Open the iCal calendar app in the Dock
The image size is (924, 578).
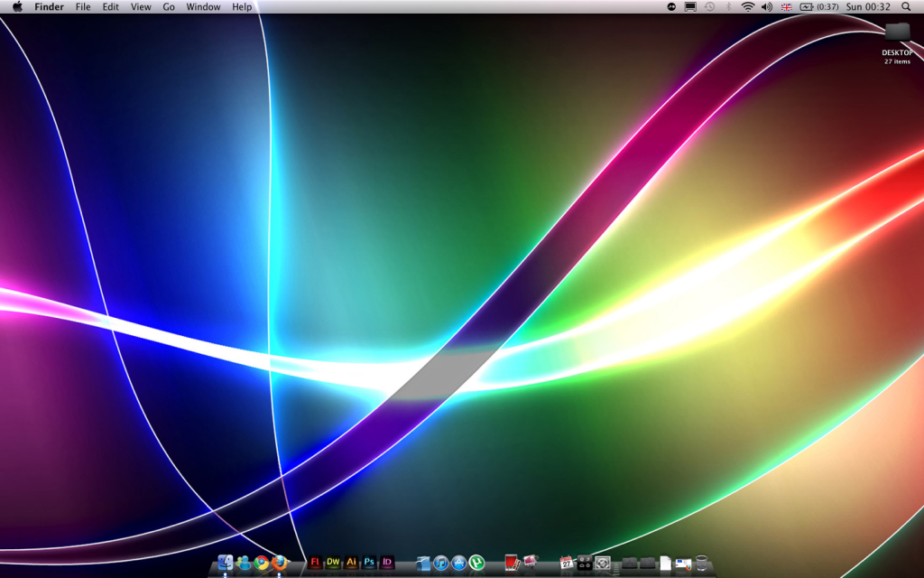(567, 564)
